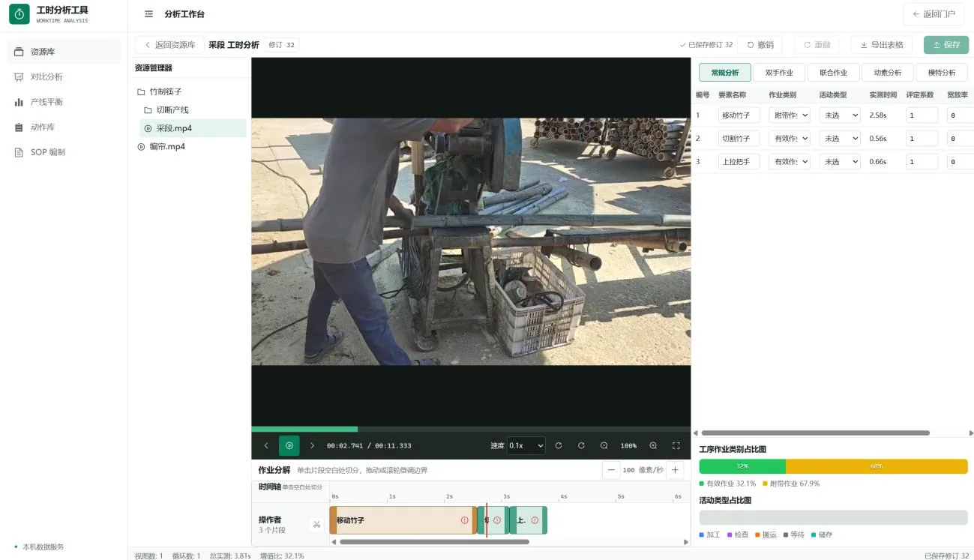The width and height of the screenshot is (974, 560).
Task: Switch to the 双手作业 tab
Action: pyautogui.click(x=779, y=73)
